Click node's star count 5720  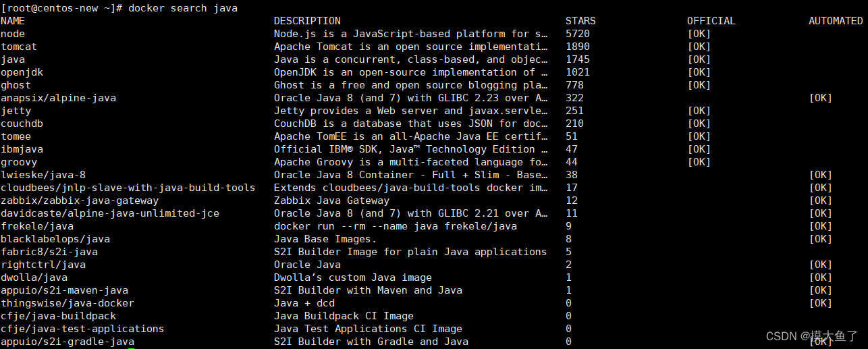tap(578, 34)
